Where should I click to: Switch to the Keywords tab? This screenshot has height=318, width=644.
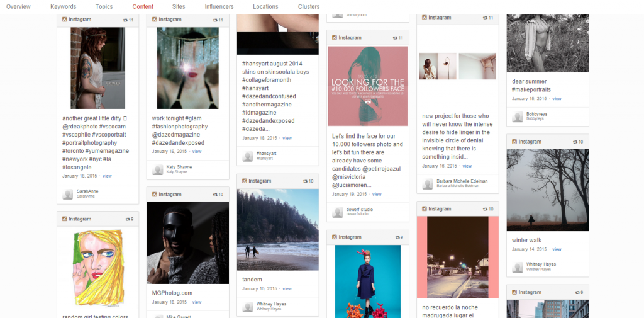pos(64,7)
